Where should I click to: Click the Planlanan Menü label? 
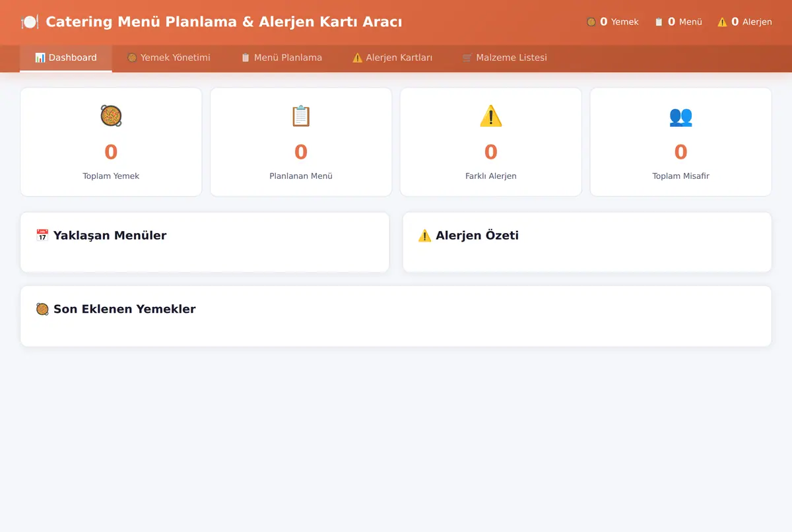click(x=301, y=176)
